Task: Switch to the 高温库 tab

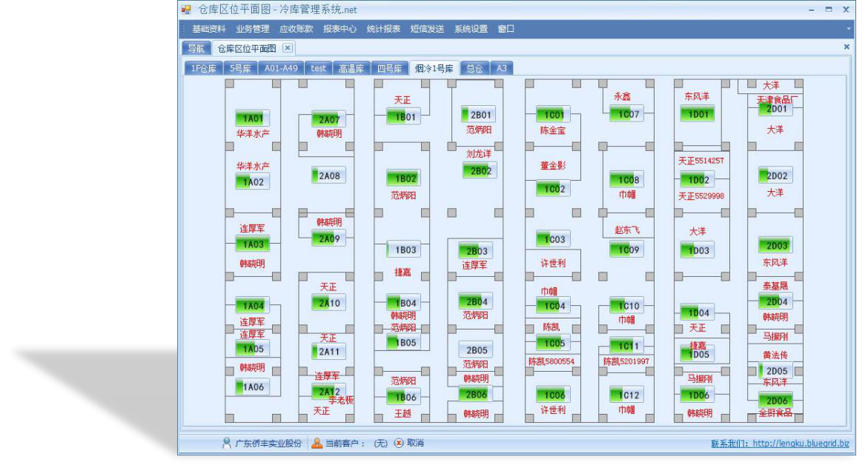Action: [x=351, y=67]
